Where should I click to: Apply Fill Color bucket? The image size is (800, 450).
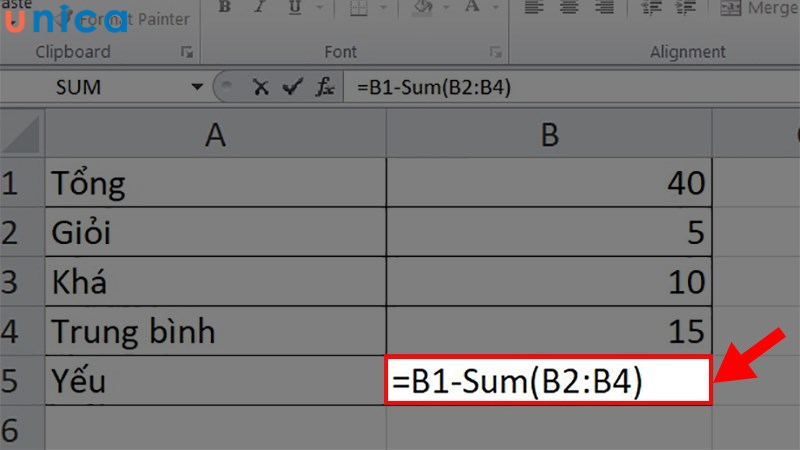422,7
